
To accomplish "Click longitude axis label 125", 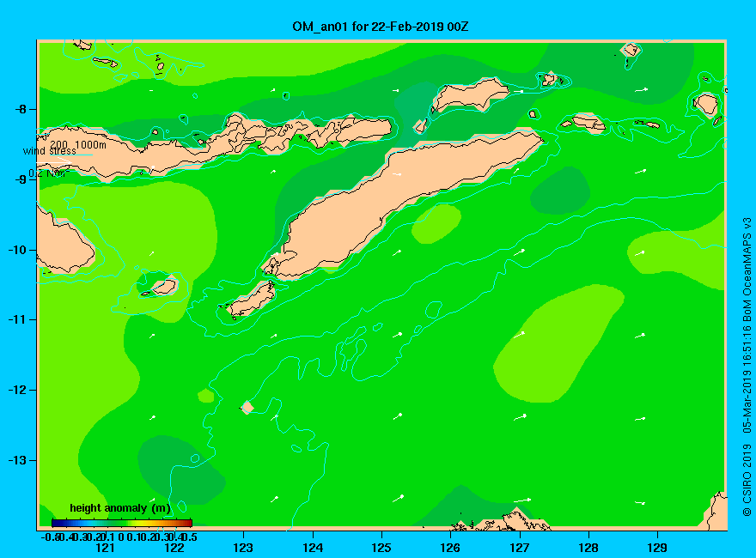I will coord(381,548).
